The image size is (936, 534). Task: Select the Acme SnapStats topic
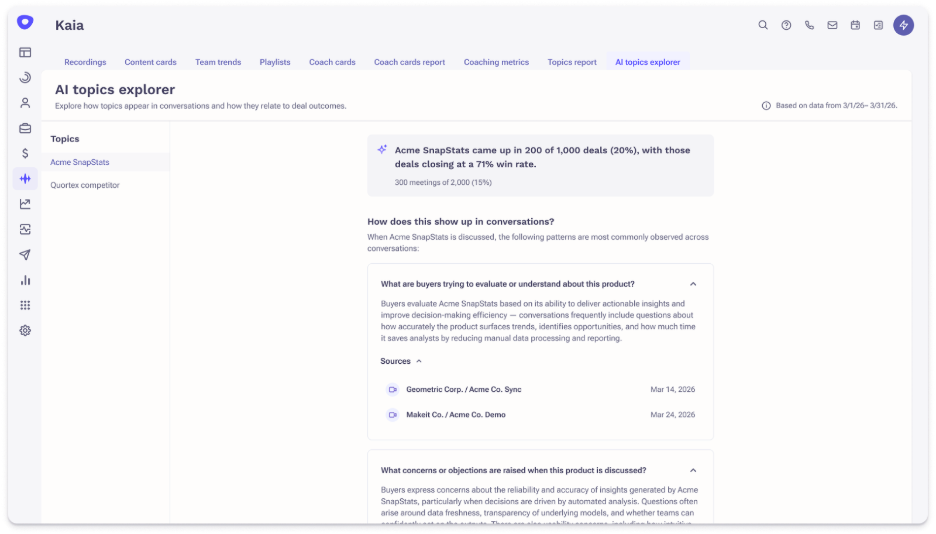106,162
